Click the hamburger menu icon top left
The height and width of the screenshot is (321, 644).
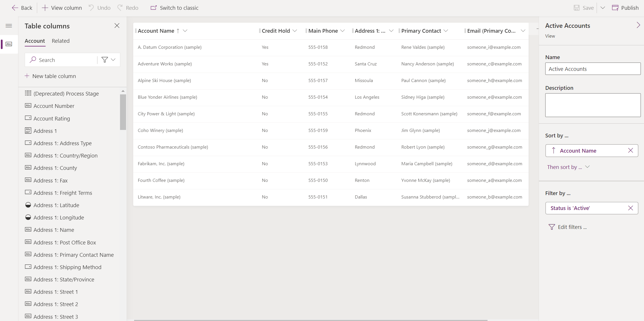coord(9,26)
